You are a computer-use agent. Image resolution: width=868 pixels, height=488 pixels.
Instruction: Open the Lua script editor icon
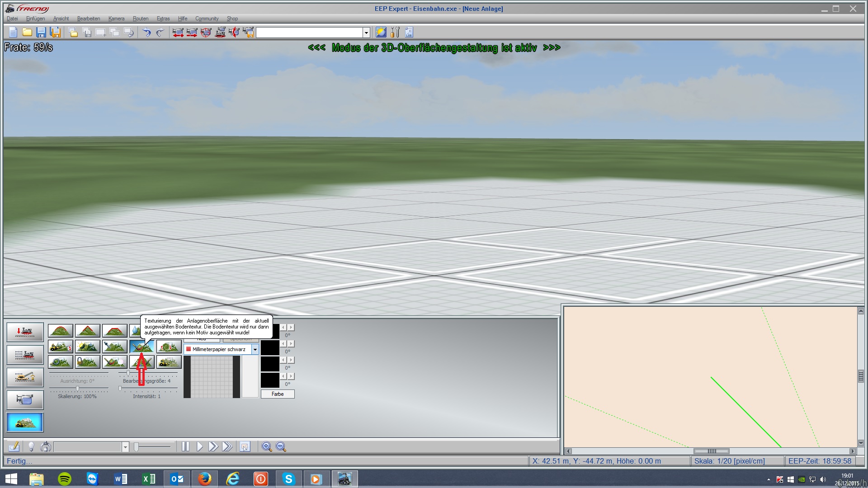[x=409, y=32]
